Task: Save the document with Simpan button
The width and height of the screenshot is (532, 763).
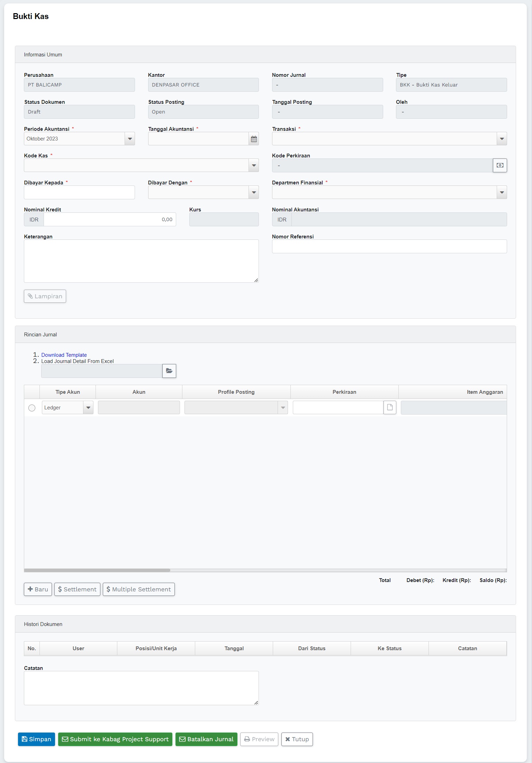Action: tap(36, 739)
